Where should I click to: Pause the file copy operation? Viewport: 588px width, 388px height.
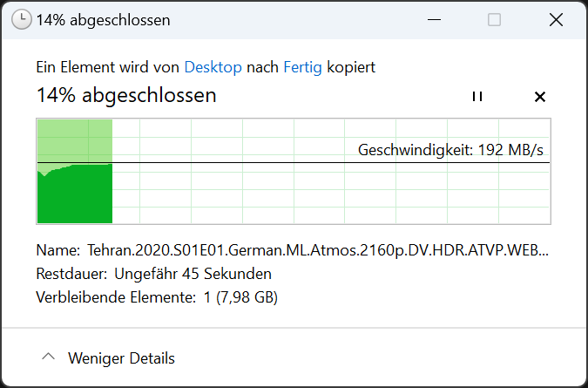coord(477,97)
